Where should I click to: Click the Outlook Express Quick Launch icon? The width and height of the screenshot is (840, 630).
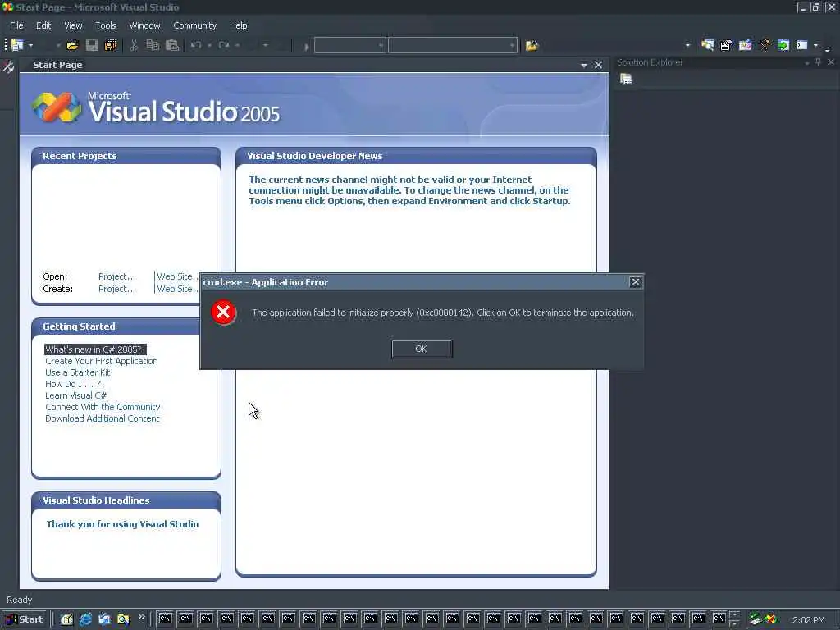pyautogui.click(x=104, y=619)
